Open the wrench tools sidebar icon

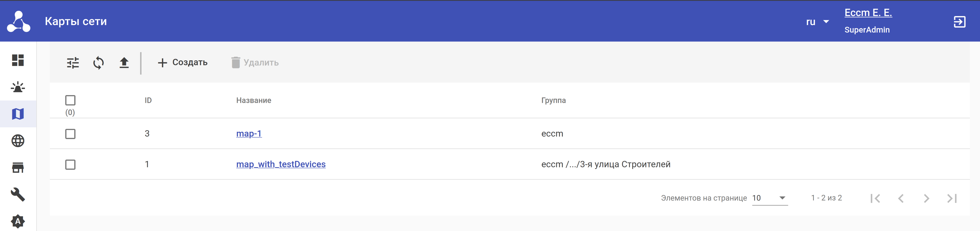tap(18, 194)
